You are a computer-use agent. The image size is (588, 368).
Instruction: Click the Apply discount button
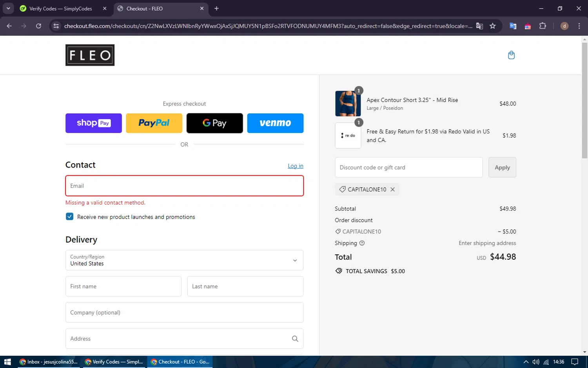502,168
